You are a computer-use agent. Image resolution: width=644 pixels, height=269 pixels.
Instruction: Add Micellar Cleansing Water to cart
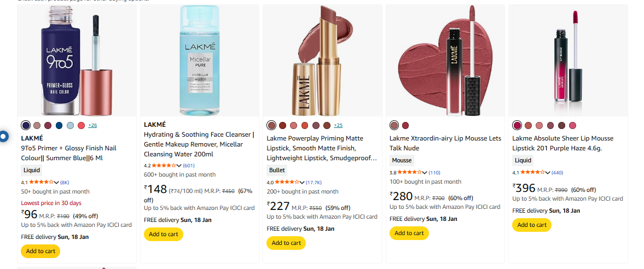point(163,234)
